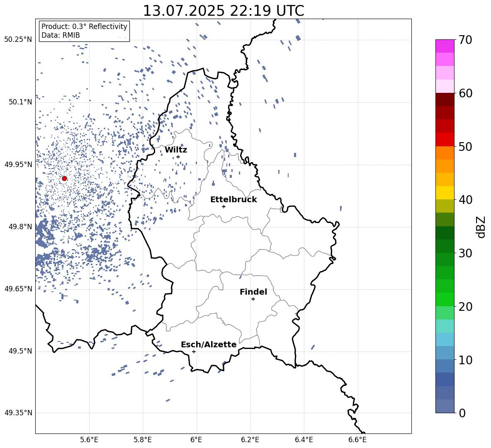Click the Data: RMIB text
491x448 pixels.
coord(61,35)
